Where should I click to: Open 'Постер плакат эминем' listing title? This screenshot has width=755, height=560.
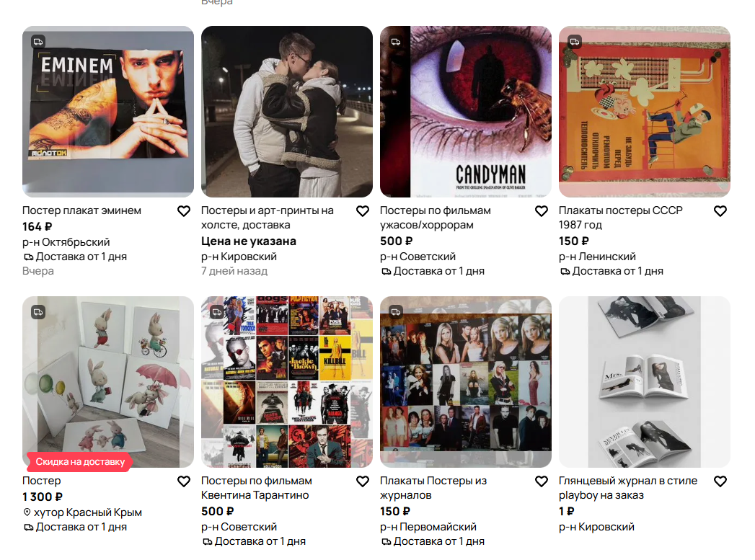(82, 210)
